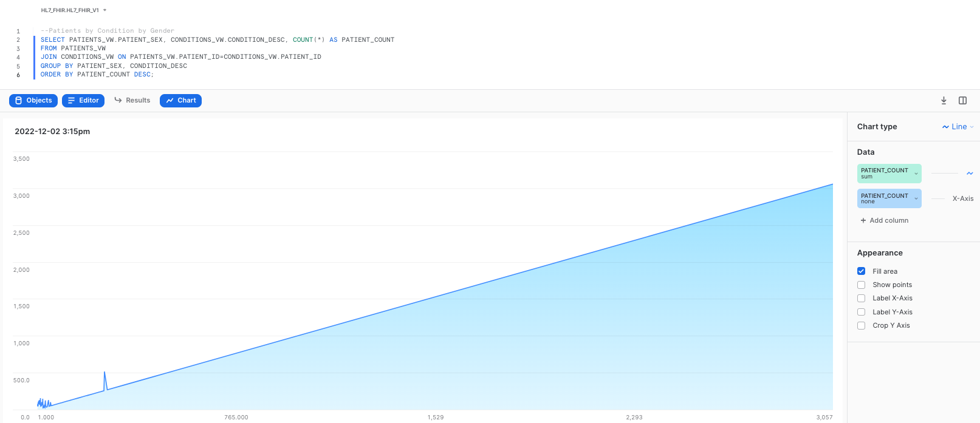Click the chart title 2022-12-02 3:15pm
This screenshot has width=980, height=423.
coord(52,131)
